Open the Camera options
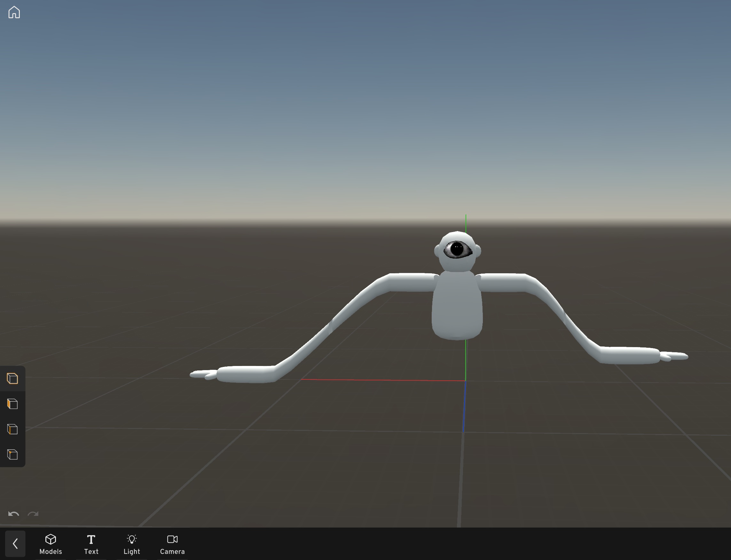This screenshot has width=731, height=560. coord(172,544)
